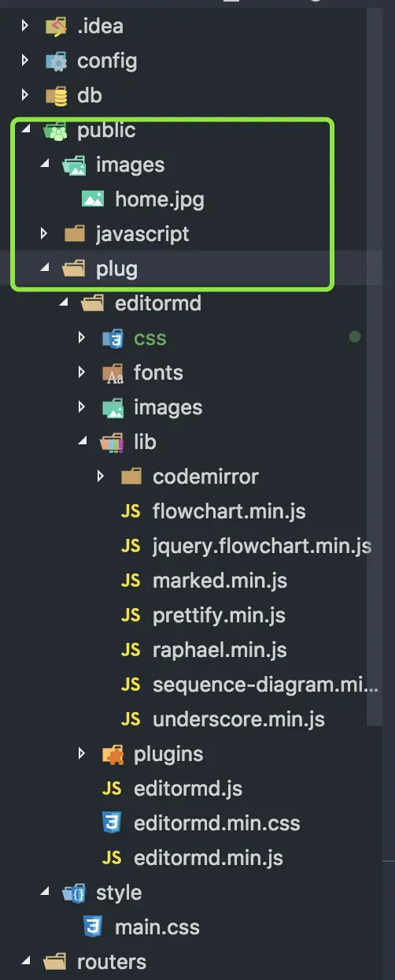The height and width of the screenshot is (980, 395).
Task: Open marked.min.js file
Action: (x=220, y=581)
